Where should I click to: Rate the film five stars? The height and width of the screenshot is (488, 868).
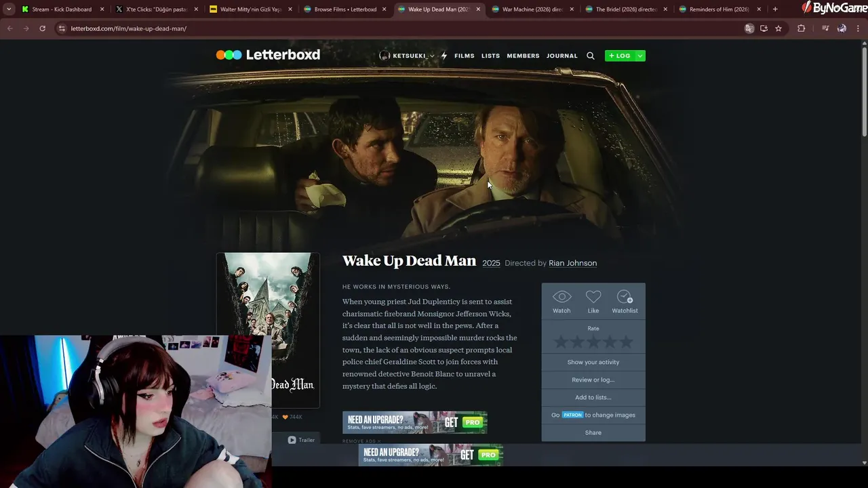point(625,342)
